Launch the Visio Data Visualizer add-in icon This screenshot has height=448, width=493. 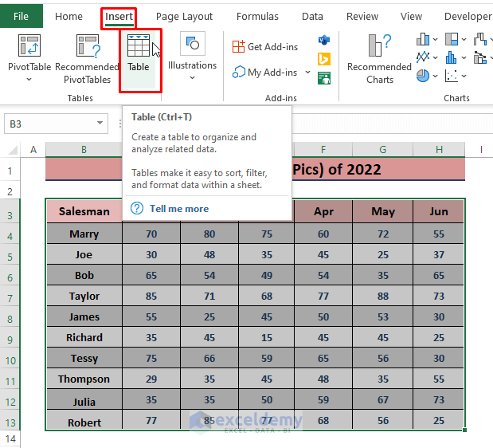click(x=324, y=41)
